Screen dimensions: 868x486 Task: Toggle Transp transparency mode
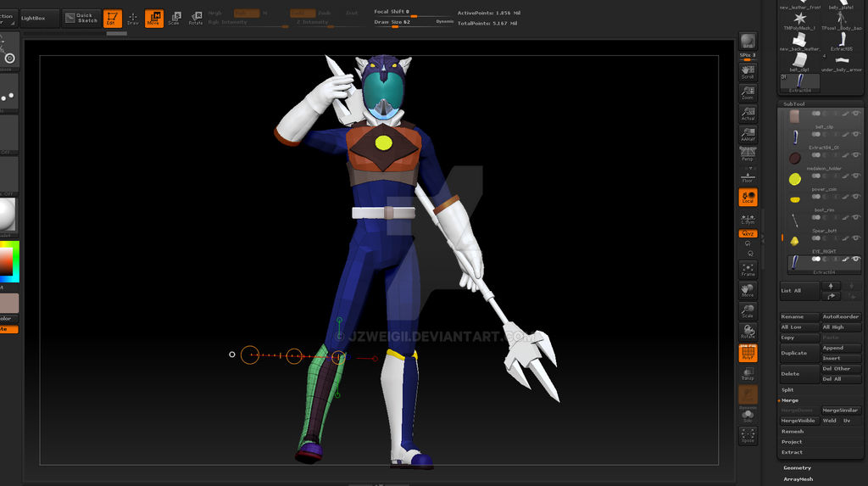click(x=748, y=374)
